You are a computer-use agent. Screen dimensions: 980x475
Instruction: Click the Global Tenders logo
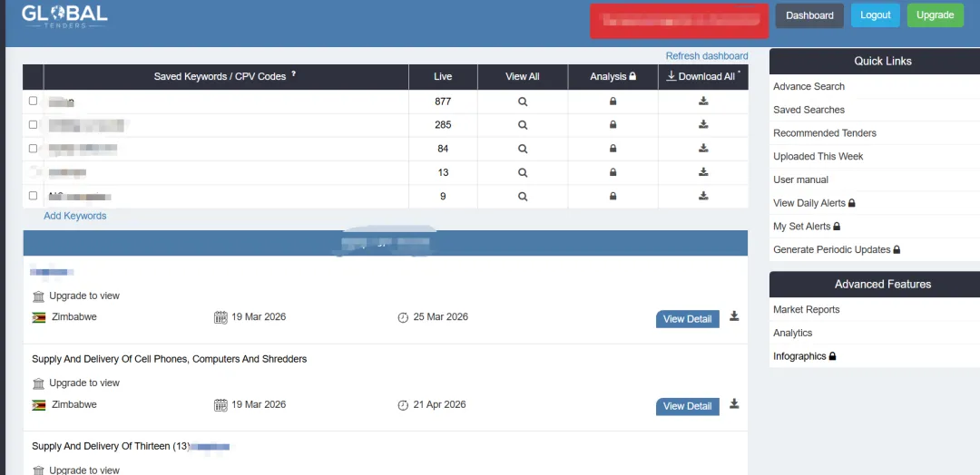[x=64, y=16]
